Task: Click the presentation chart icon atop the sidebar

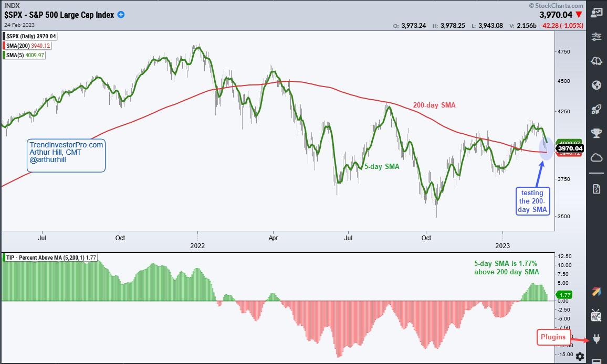Action: [596, 13]
